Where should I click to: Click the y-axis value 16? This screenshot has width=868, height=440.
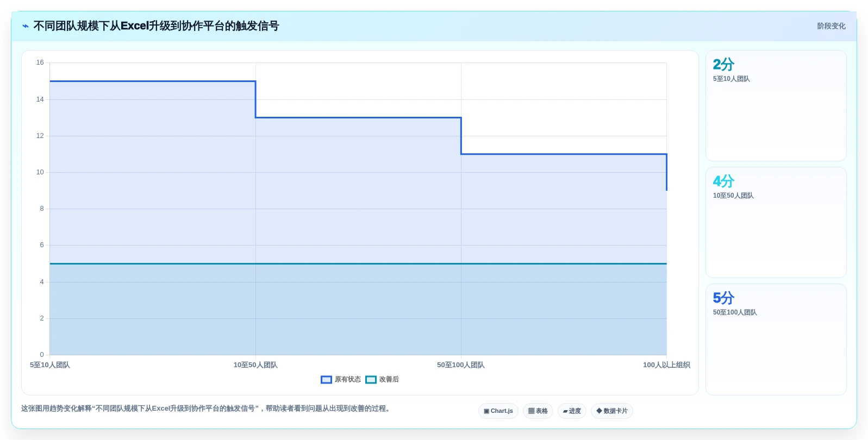(x=40, y=62)
